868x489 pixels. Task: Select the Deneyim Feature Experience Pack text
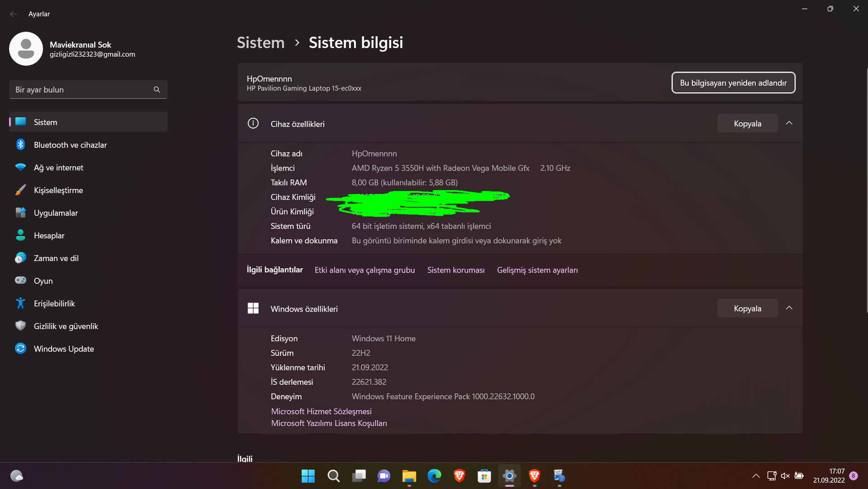tap(443, 397)
